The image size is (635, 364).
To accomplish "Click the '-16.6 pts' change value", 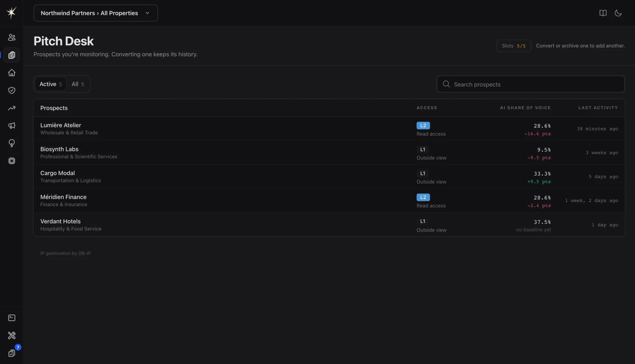I will point(537,134).
